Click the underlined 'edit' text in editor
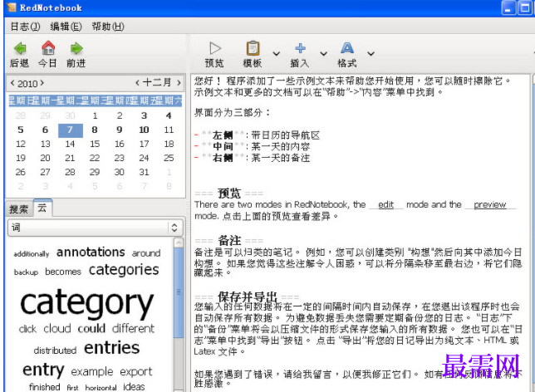Screen dimensions: 535x392 [x=386, y=204]
